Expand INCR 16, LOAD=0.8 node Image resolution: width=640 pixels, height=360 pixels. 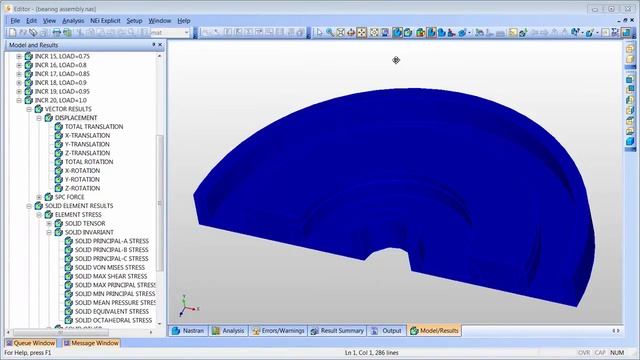(19, 65)
